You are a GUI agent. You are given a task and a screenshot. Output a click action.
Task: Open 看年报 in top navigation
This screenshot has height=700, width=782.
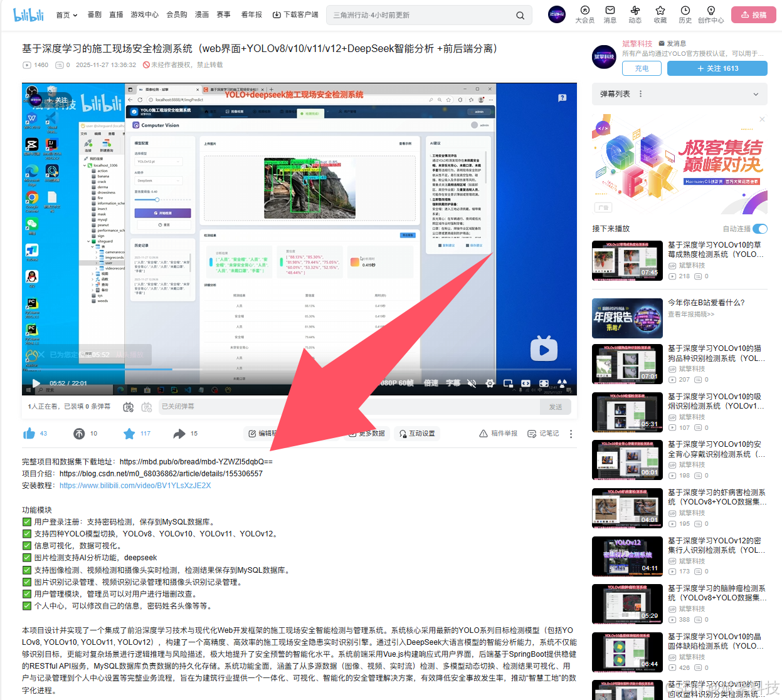[x=251, y=14]
